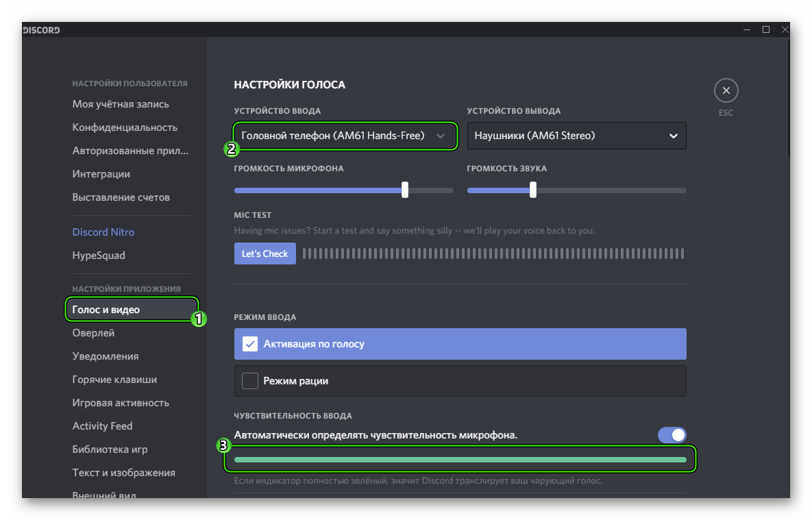The height and width of the screenshot is (520, 812).
Task: Open the output device dropdown Наушники (AM61 Stereo)
Action: [x=576, y=136]
